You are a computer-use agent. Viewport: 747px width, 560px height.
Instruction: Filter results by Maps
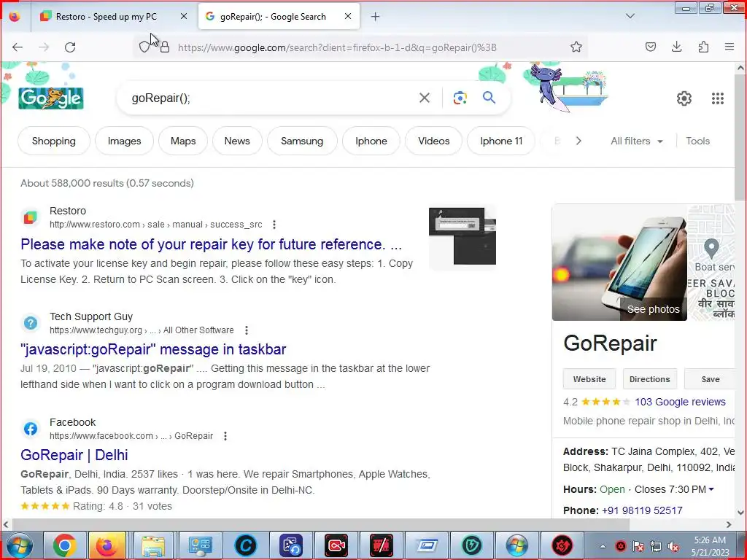(x=183, y=141)
